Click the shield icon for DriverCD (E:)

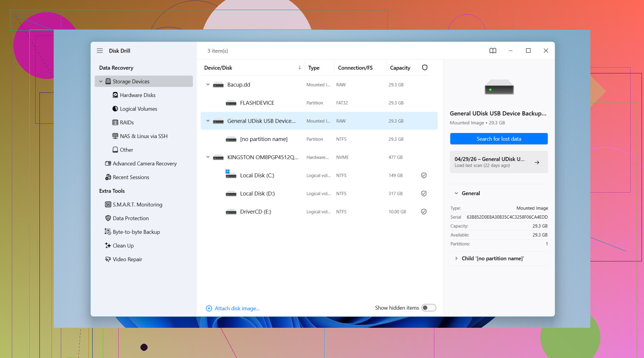click(424, 212)
